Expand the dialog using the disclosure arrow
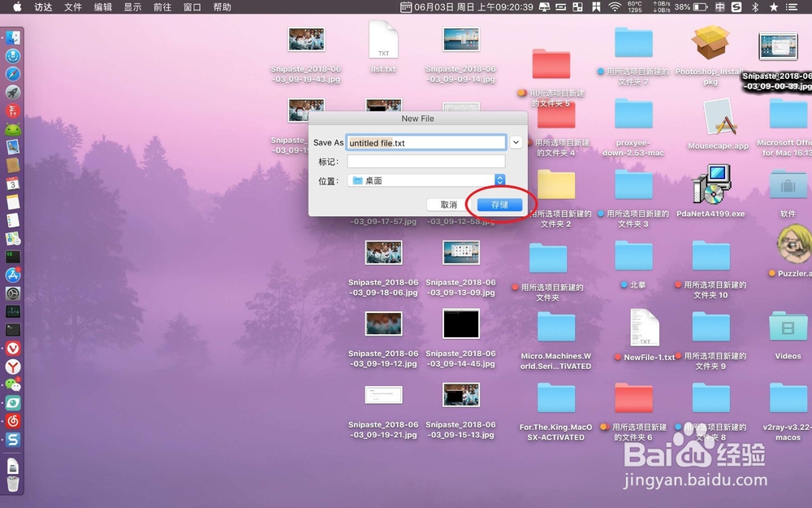The height and width of the screenshot is (508, 812). pos(516,142)
